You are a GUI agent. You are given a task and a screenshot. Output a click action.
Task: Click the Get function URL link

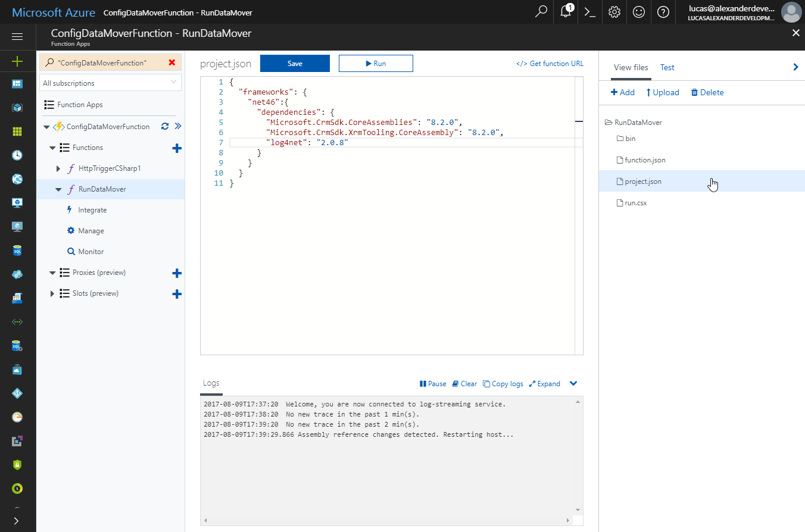click(550, 64)
